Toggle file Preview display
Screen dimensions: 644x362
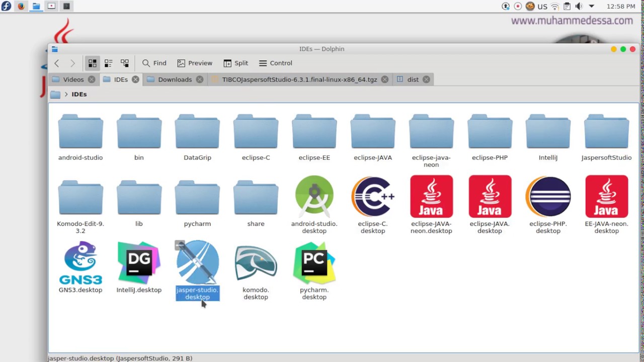click(195, 63)
